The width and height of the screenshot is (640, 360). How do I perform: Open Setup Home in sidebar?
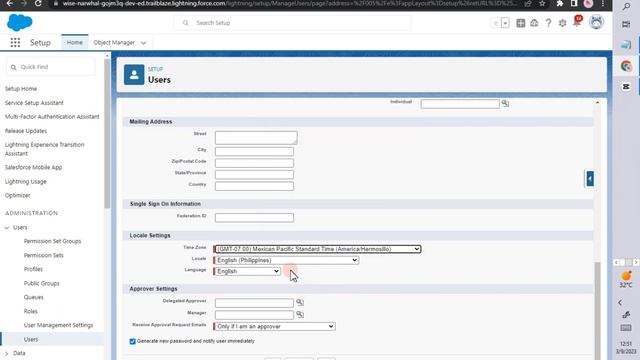[21, 89]
